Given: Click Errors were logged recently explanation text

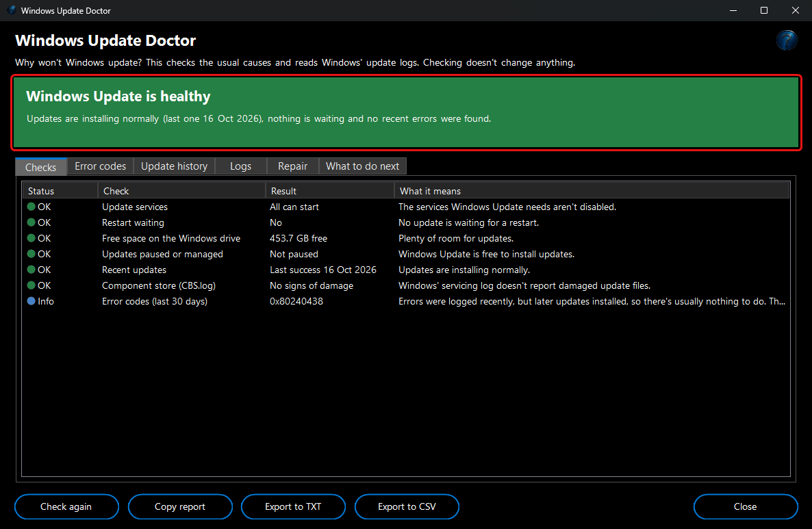Looking at the screenshot, I should [x=592, y=301].
